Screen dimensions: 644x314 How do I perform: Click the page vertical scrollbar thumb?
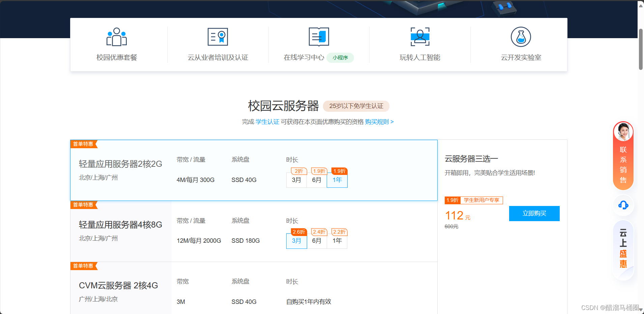coord(641,49)
